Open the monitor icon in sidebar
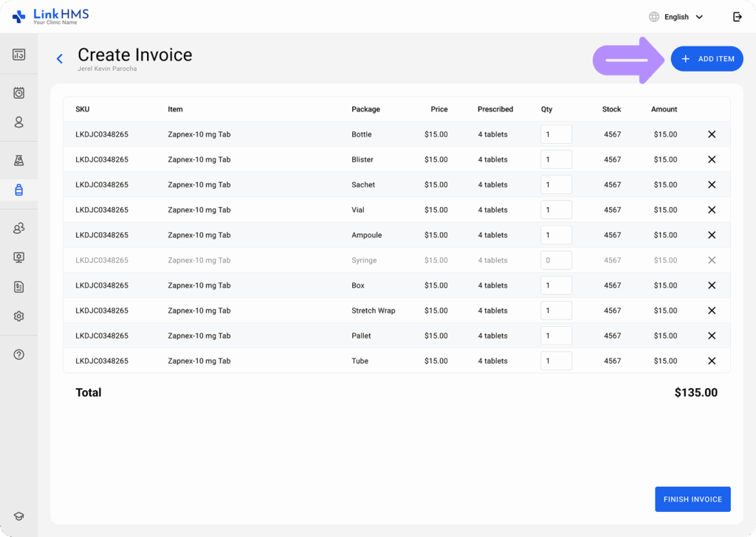Image resolution: width=756 pixels, height=537 pixels. 18,257
